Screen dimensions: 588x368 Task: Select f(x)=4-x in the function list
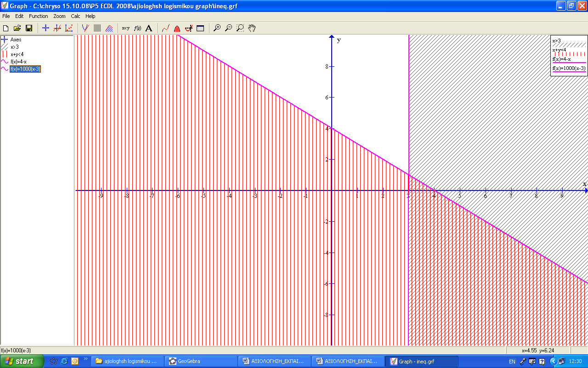click(18, 62)
